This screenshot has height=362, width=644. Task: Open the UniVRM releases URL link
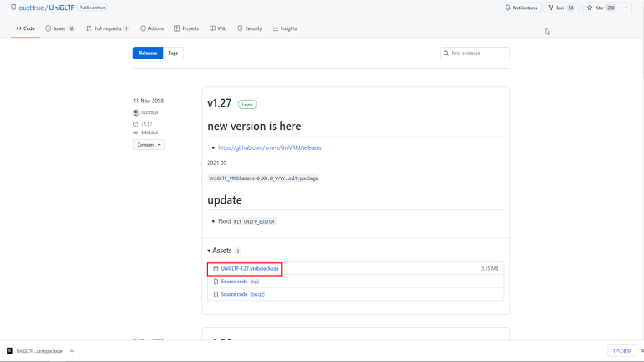[269, 147]
